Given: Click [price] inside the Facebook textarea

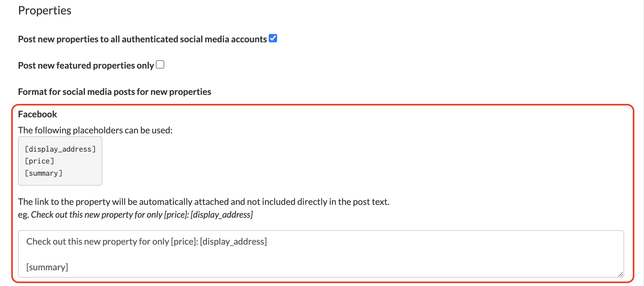Looking at the screenshot, I should tap(184, 241).
